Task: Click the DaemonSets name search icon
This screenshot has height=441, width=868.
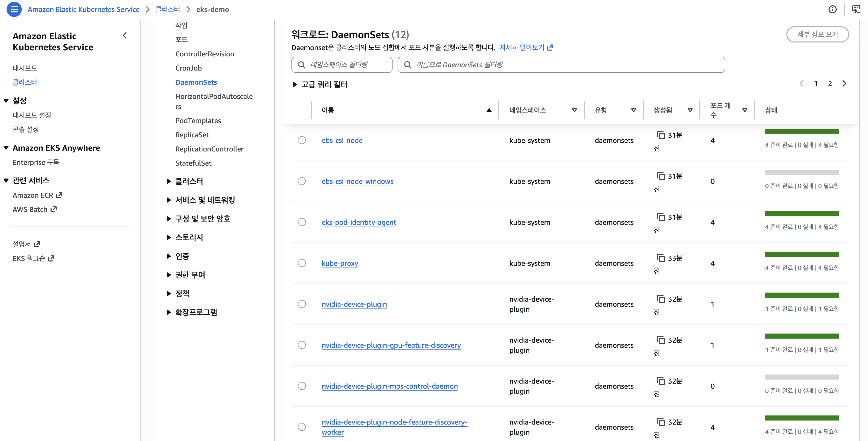Action: click(x=408, y=65)
